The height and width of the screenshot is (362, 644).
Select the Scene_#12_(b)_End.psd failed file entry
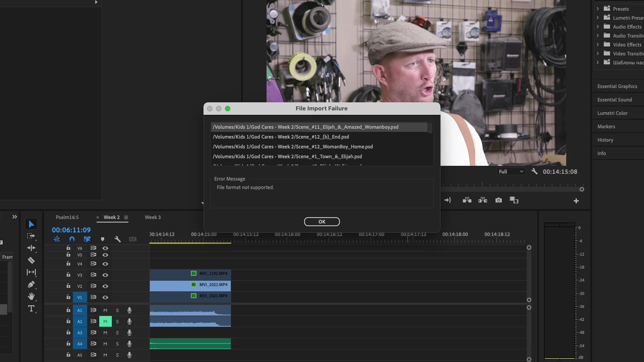pos(319,137)
